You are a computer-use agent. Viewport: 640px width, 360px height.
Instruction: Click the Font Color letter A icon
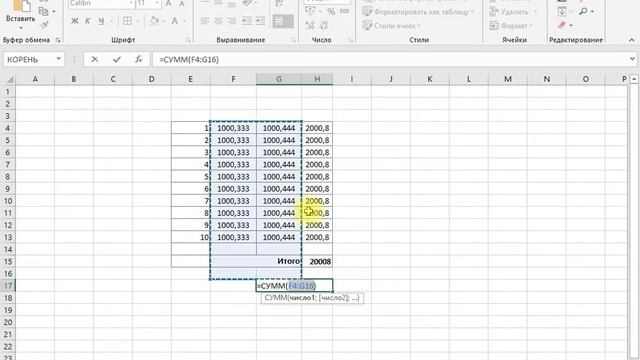(x=175, y=21)
